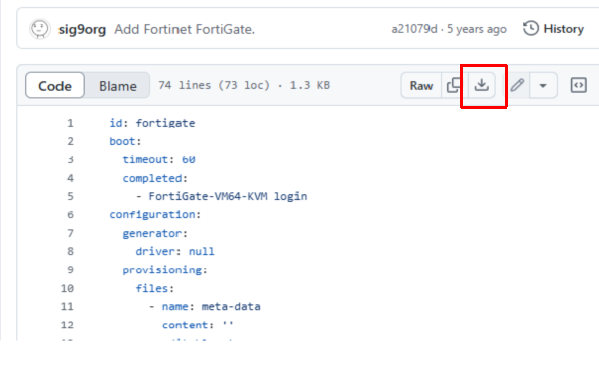Click the provisioning key text
The width and height of the screenshot is (599, 380).
pos(162,270)
